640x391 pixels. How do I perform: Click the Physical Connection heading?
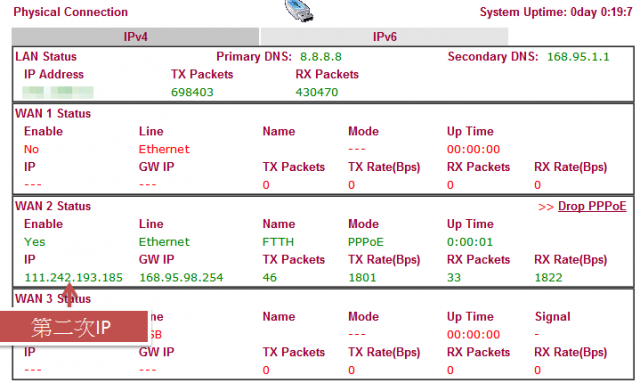coord(71,12)
